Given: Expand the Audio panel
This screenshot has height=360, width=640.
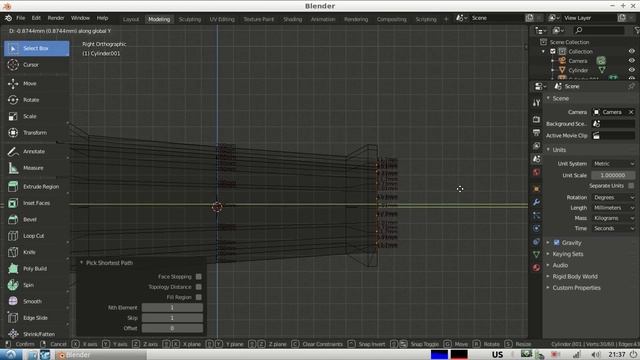Looking at the screenshot, I should [x=560, y=265].
